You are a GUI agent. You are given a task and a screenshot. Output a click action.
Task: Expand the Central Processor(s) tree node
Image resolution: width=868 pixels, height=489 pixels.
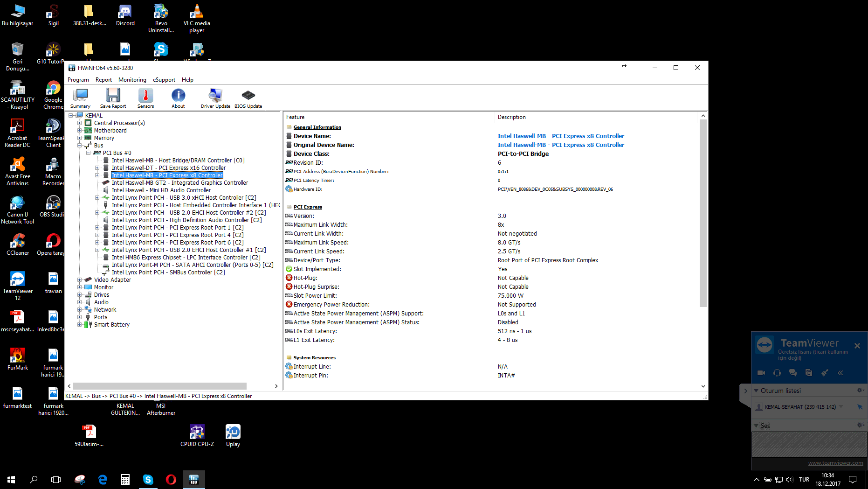click(79, 123)
